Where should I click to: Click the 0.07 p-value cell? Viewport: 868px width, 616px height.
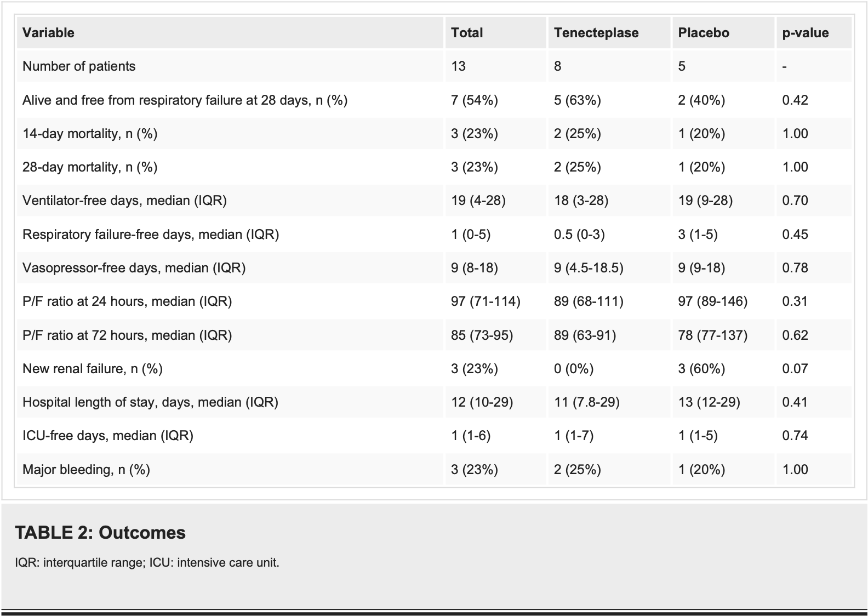coord(795,369)
